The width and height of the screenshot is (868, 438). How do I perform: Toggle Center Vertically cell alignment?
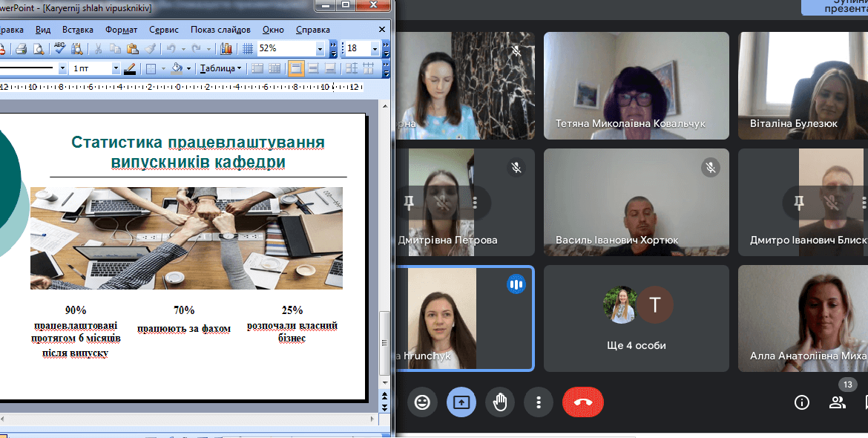pyautogui.click(x=313, y=68)
